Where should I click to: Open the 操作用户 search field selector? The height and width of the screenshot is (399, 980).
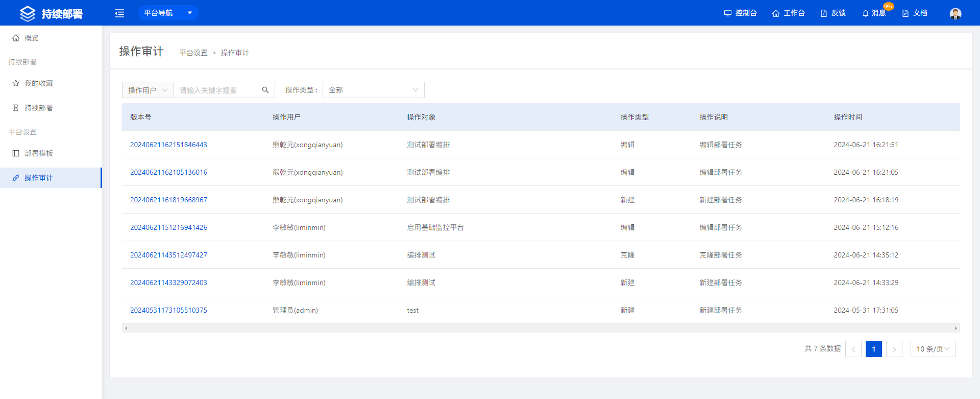pos(148,90)
